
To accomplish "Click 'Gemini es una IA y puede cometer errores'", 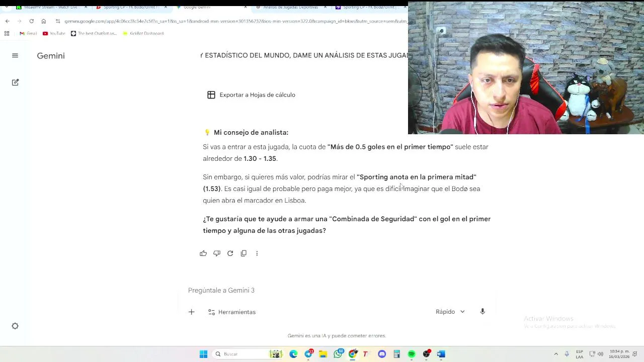I will (337, 336).
